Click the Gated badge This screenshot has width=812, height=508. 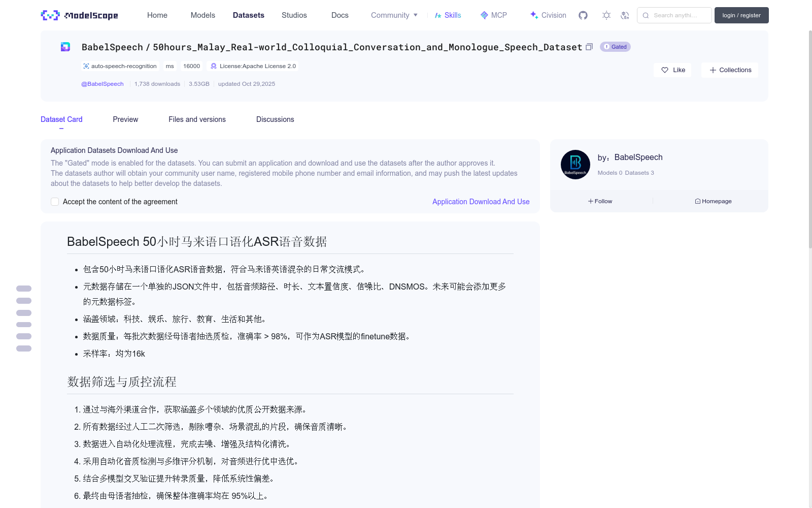tap(615, 47)
